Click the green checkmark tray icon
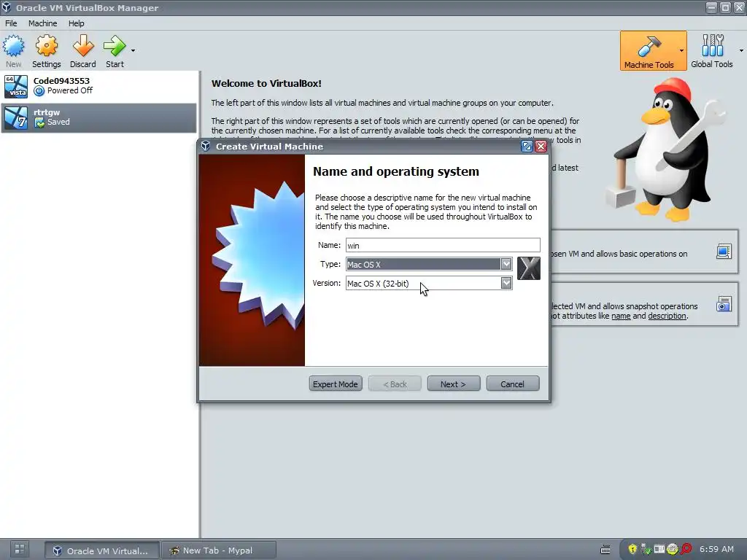 (646, 549)
